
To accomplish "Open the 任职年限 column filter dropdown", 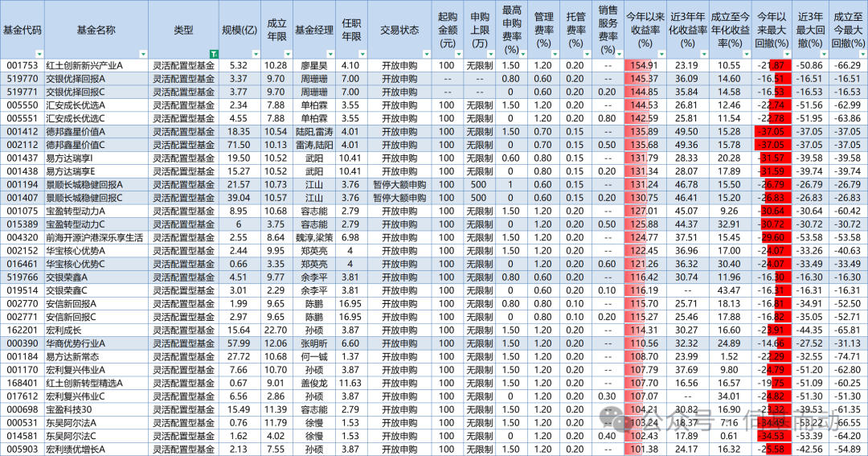I will coord(362,55).
